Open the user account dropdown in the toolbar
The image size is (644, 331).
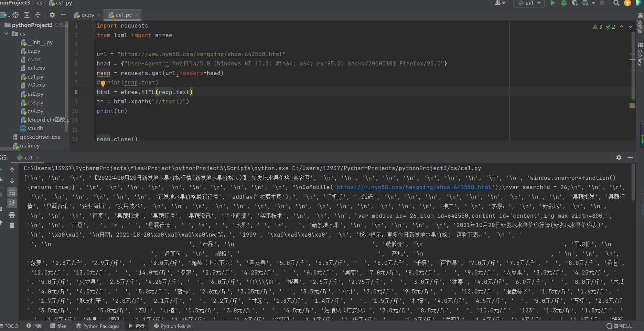[500, 3]
